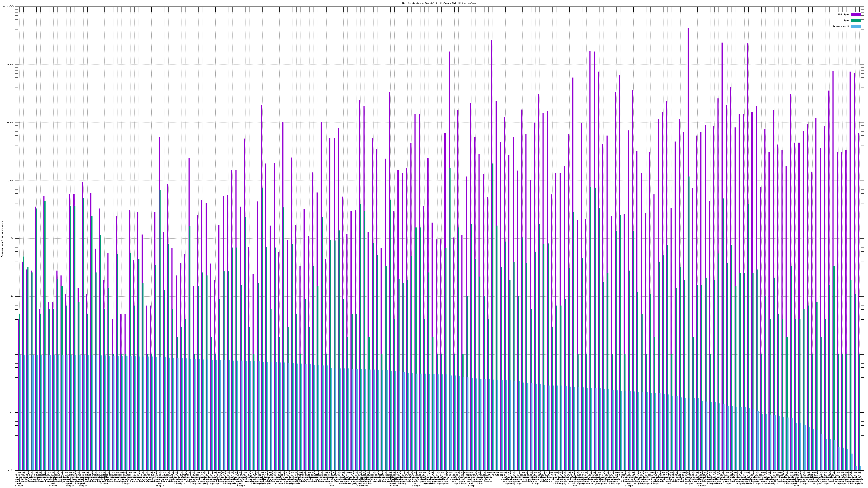
Task: Click the 10 y-axis tick label
Action: coord(12,297)
